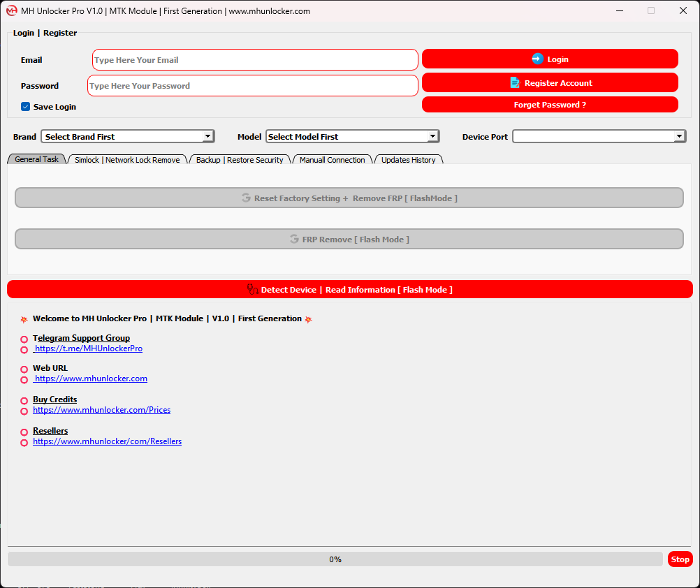Screen dimensions: 700x588
Task: Open the Select Model First dropdown
Action: click(432, 137)
